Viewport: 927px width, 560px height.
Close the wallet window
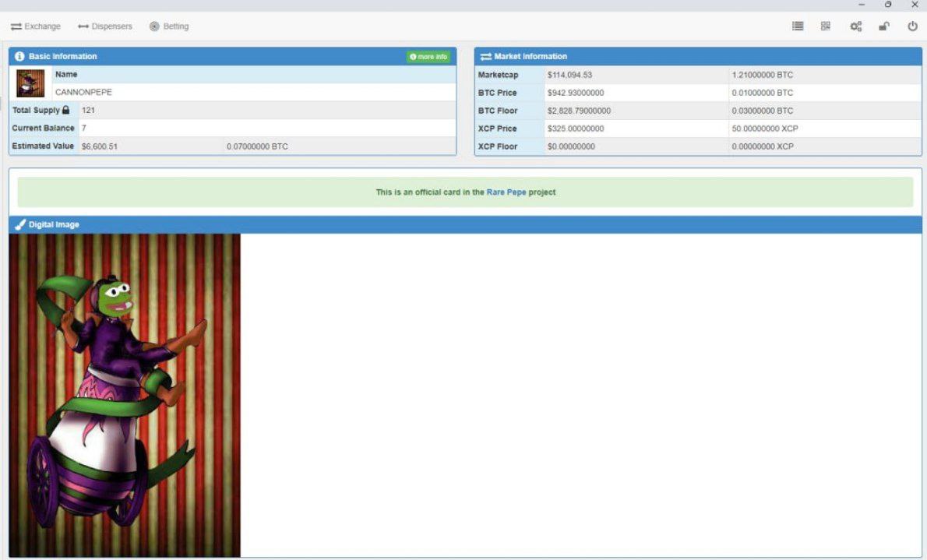pyautogui.click(x=915, y=5)
